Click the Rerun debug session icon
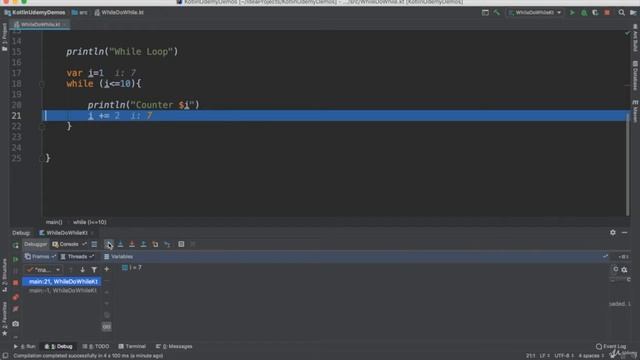The height and width of the screenshot is (360, 640). click(16, 245)
